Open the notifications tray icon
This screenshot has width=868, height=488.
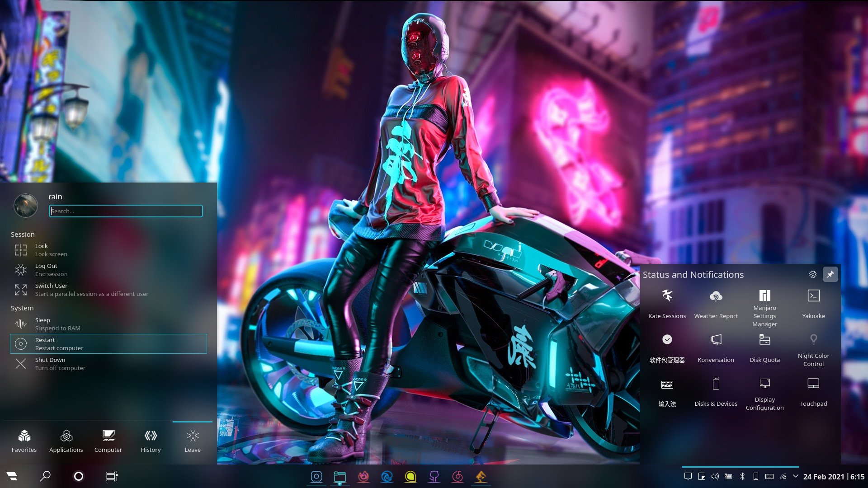point(688,476)
